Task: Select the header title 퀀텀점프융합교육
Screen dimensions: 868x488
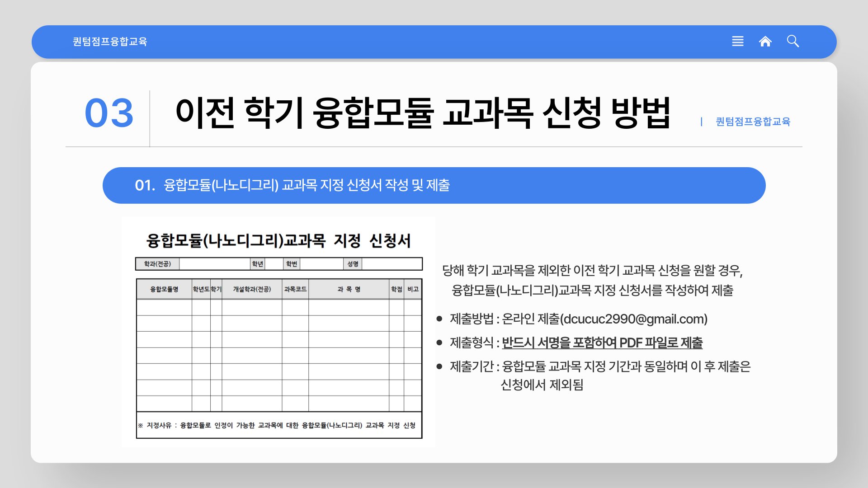Action: click(110, 42)
